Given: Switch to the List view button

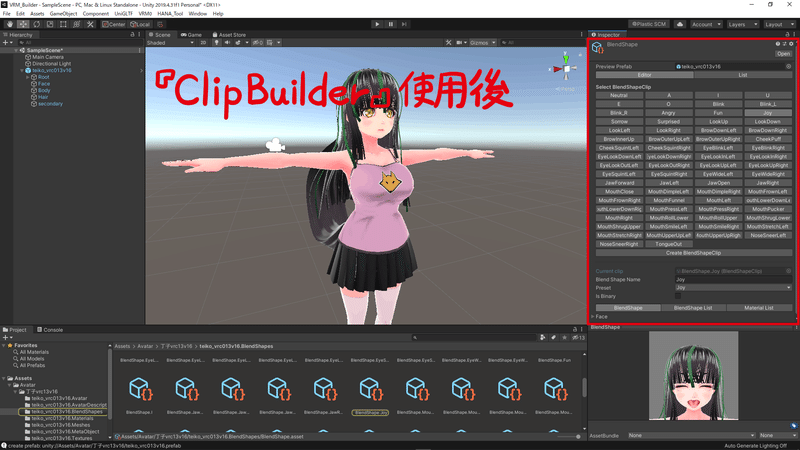Looking at the screenshot, I should point(743,75).
